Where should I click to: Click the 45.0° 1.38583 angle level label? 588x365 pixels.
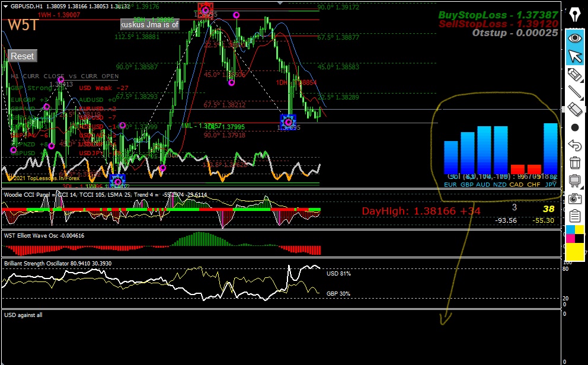coord(338,67)
